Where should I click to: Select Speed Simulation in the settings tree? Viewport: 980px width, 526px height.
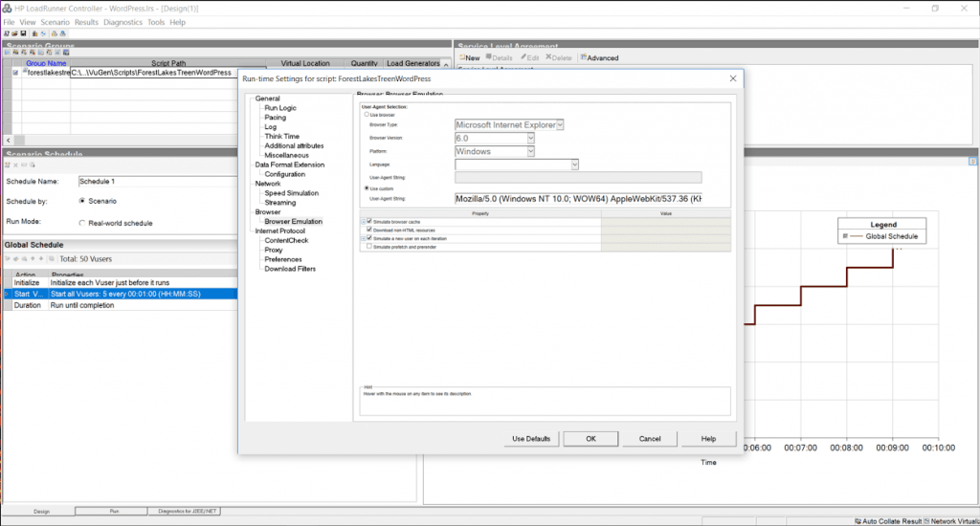click(291, 193)
